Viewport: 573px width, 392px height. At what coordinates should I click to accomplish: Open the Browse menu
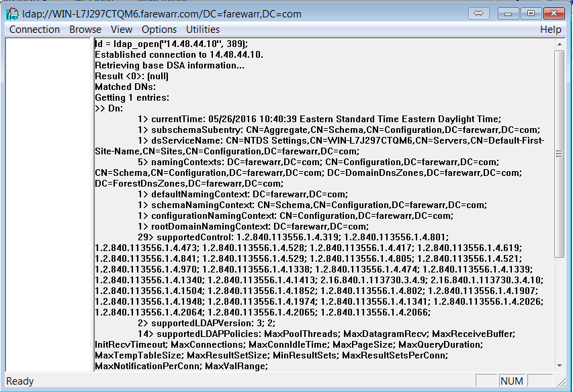coord(85,30)
